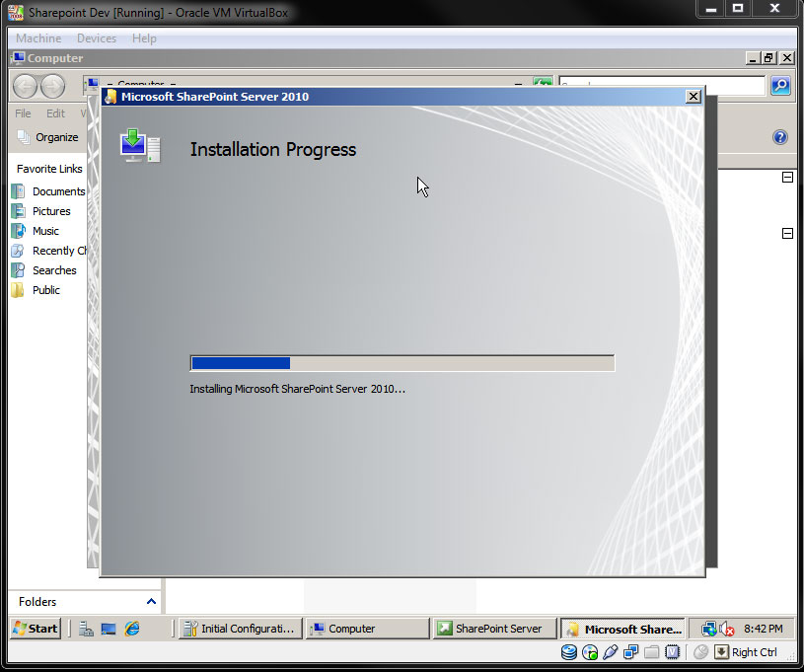Viewport: 804px width, 672px height.
Task: Click the VirtualBox optical disk status icon
Action: [x=590, y=652]
